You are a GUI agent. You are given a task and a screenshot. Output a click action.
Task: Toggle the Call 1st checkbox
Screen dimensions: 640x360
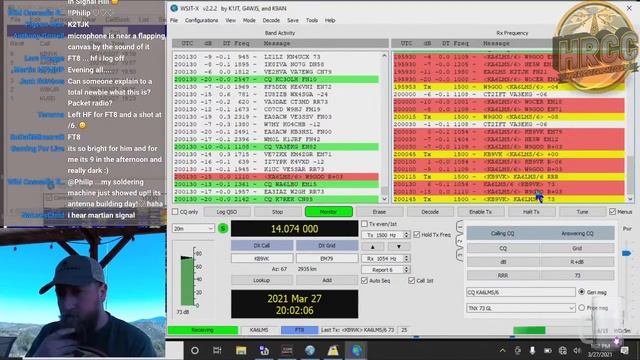(x=411, y=281)
